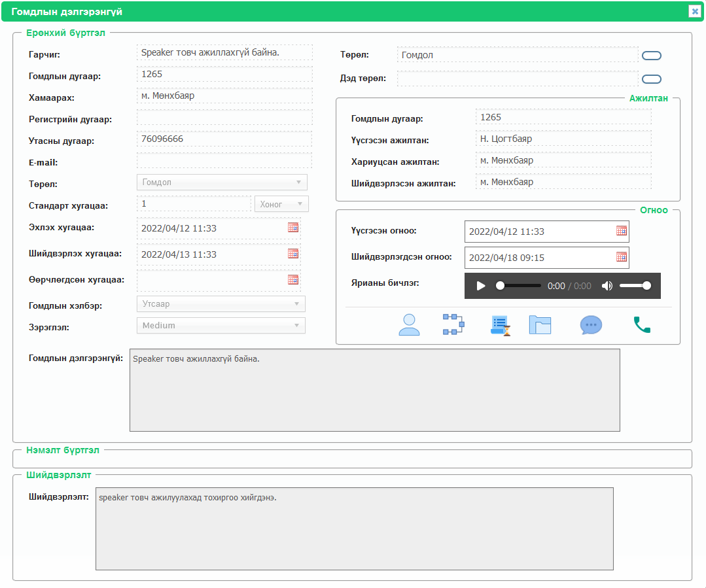Open the task history hourglass icon
Image resolution: width=706 pixels, height=588 pixels.
[501, 325]
